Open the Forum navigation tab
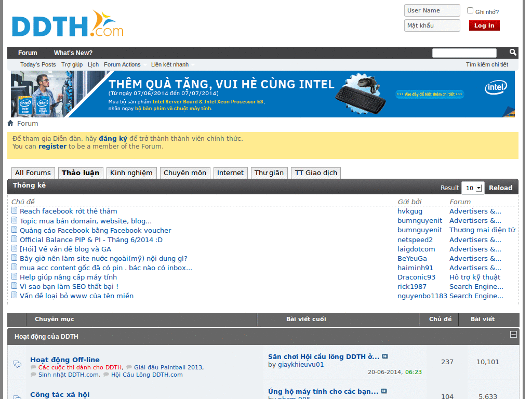The image size is (532, 399). tap(28, 53)
